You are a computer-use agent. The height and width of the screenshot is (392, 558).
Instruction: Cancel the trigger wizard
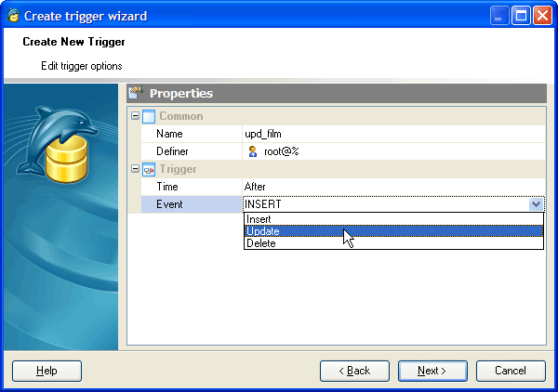pos(511,371)
